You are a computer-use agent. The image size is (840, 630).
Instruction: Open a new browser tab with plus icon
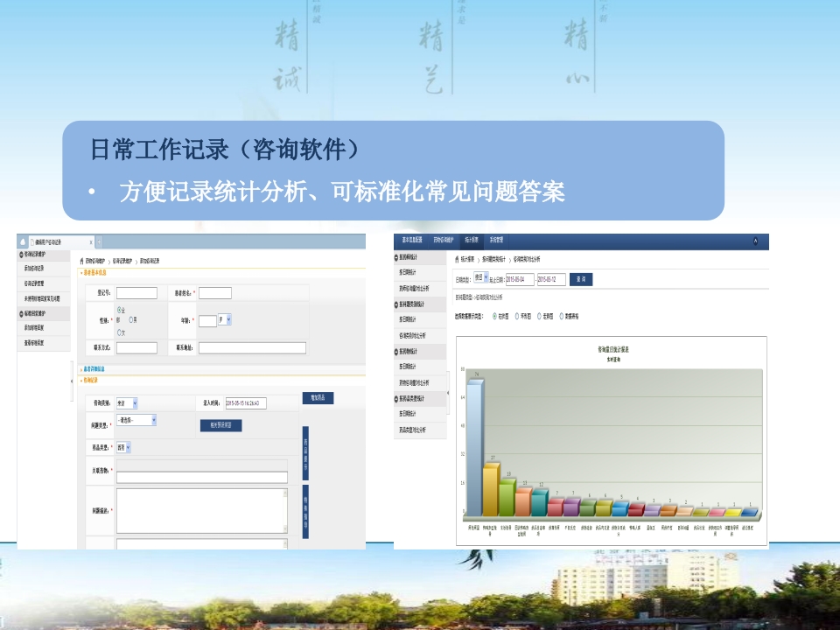[x=100, y=241]
